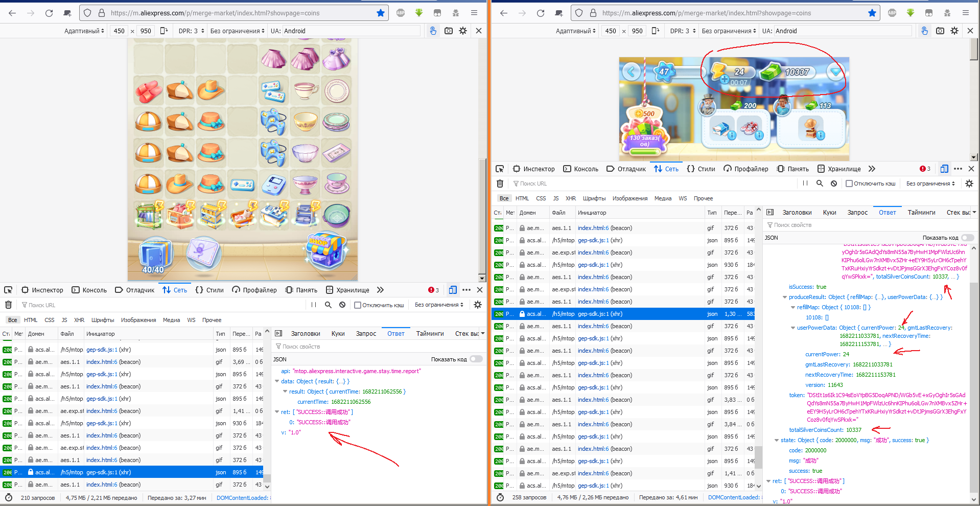The image size is (980, 506).
Task: Filter by 'Изображения' in the right network panel
Action: tap(630, 198)
